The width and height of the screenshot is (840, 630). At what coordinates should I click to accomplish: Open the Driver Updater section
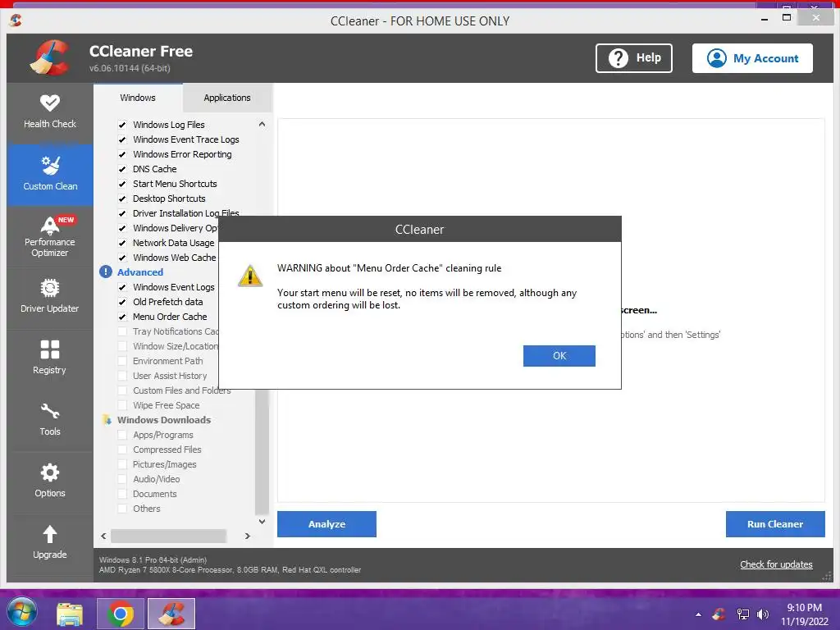[x=50, y=296]
